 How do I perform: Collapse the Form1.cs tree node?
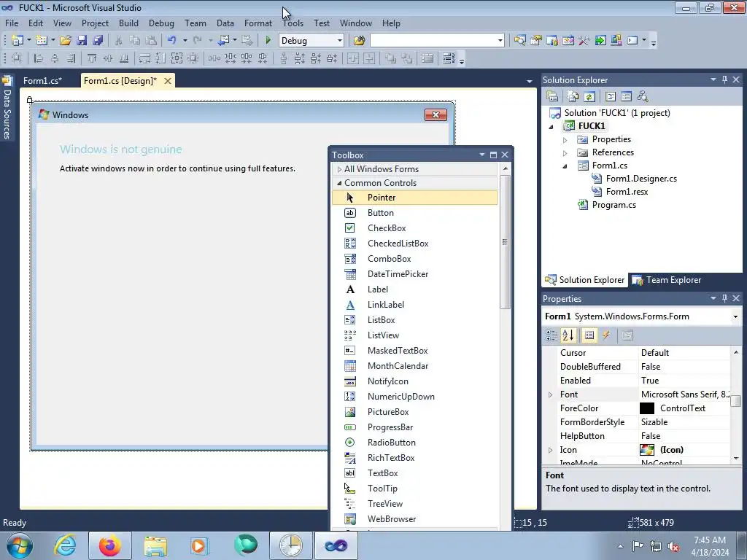click(565, 166)
